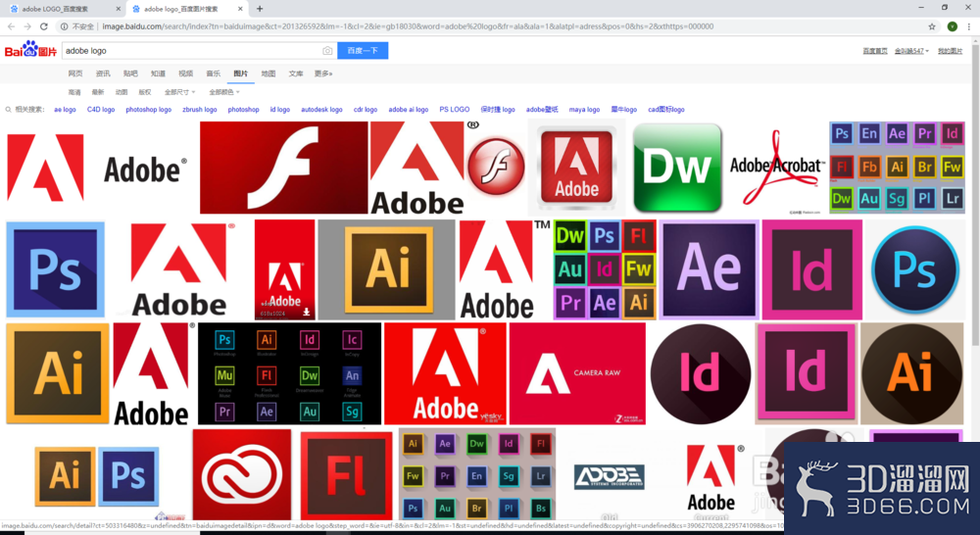This screenshot has height=535, width=980.
Task: Switch to the 资讯 tab
Action: [x=103, y=73]
